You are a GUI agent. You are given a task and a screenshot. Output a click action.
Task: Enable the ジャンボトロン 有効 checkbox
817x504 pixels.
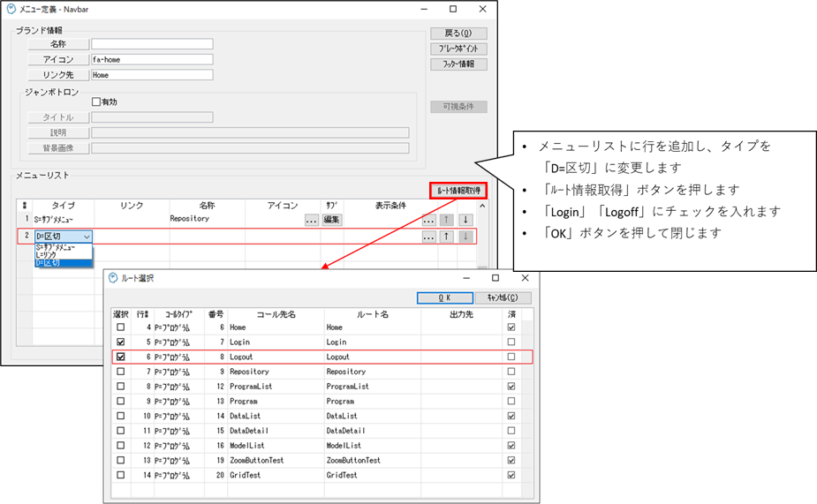pos(96,102)
